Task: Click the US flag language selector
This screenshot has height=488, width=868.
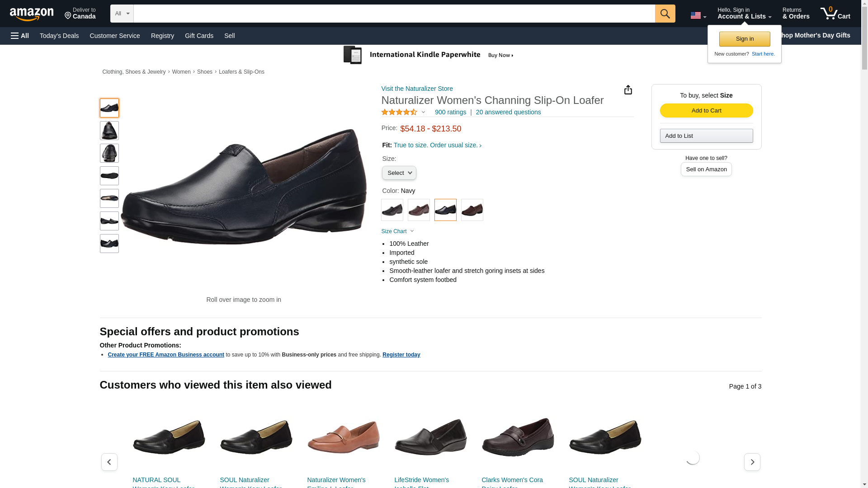Action: [698, 16]
